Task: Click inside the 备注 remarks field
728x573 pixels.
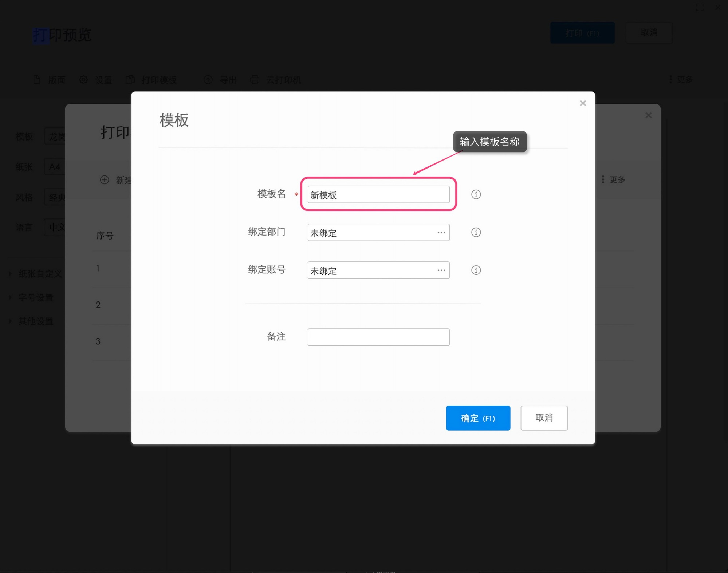Action: (x=378, y=337)
